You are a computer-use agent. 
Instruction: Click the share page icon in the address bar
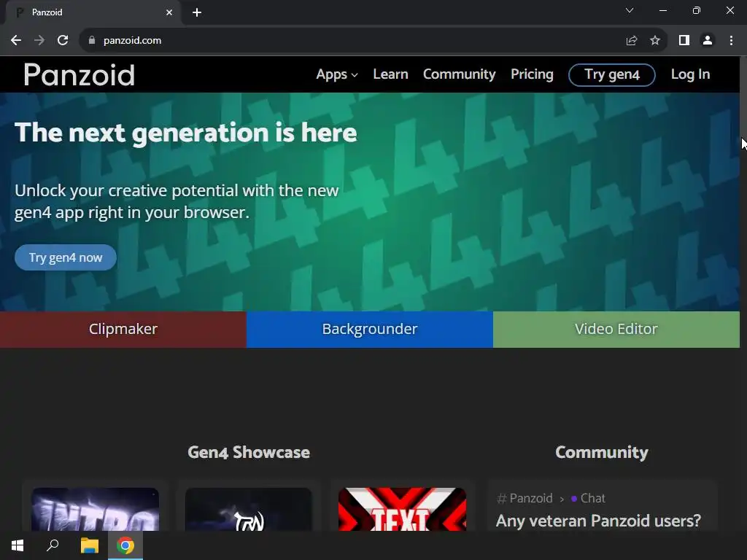click(632, 41)
